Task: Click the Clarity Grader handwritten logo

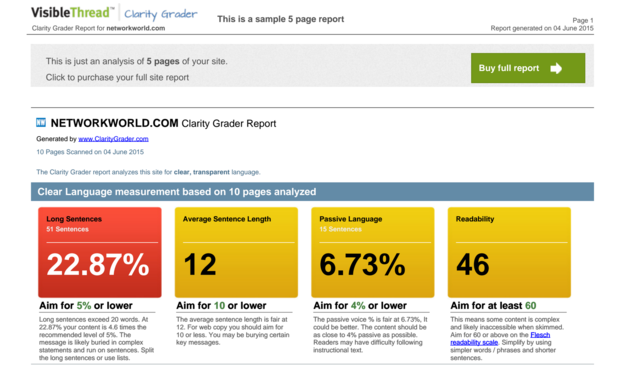Action: [x=161, y=14]
